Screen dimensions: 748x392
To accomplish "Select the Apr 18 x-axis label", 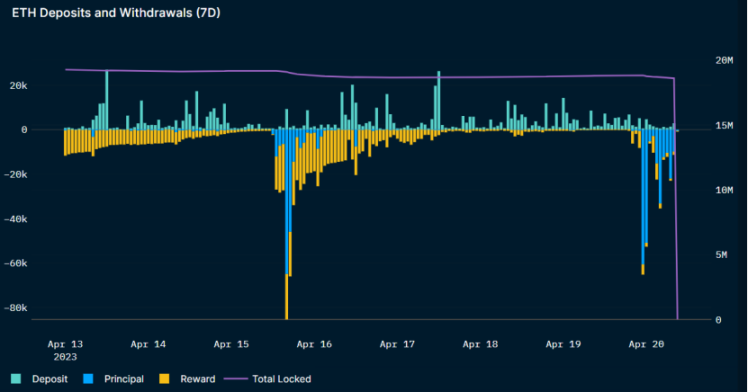I will point(480,344).
